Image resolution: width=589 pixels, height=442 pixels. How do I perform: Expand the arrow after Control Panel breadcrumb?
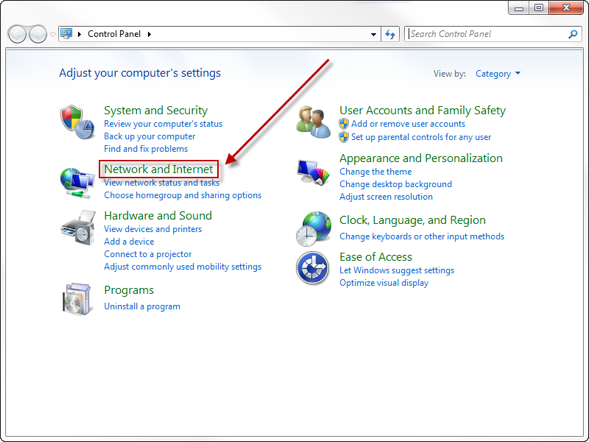(x=149, y=34)
